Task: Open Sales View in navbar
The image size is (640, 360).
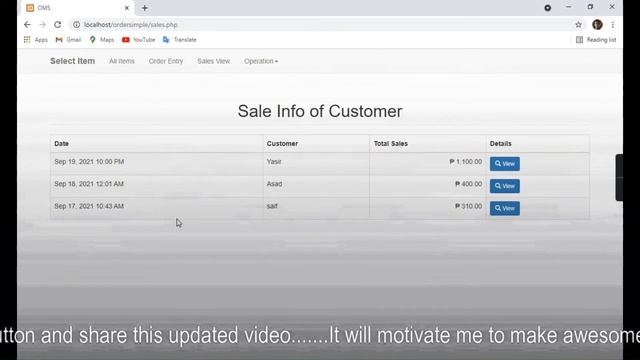Action: click(213, 61)
